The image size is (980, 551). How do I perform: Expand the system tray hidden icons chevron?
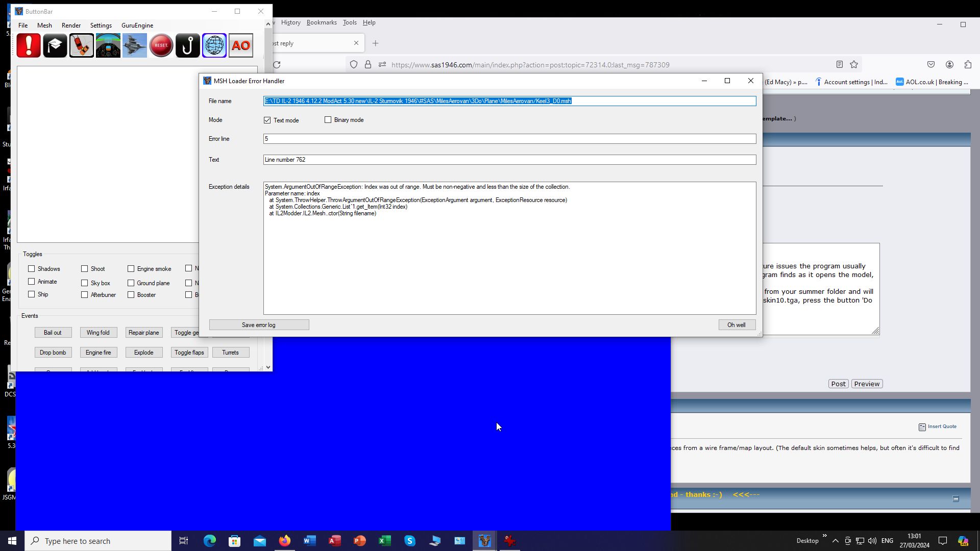pyautogui.click(x=836, y=541)
